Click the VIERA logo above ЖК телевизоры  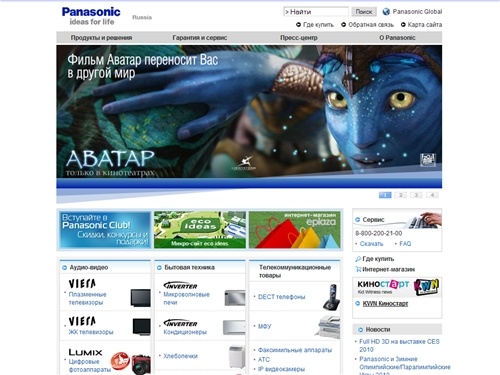82,321
